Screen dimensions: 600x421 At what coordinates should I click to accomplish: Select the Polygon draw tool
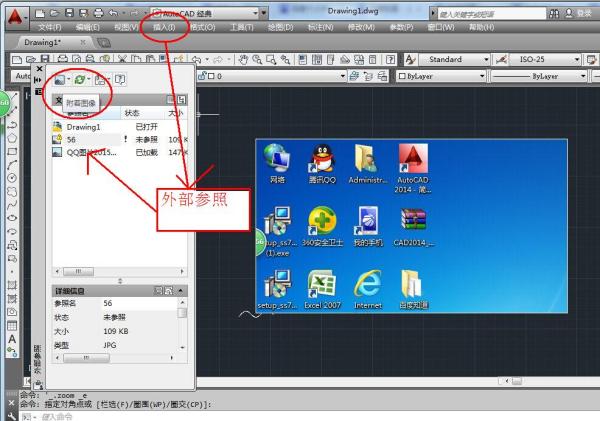[x=12, y=138]
